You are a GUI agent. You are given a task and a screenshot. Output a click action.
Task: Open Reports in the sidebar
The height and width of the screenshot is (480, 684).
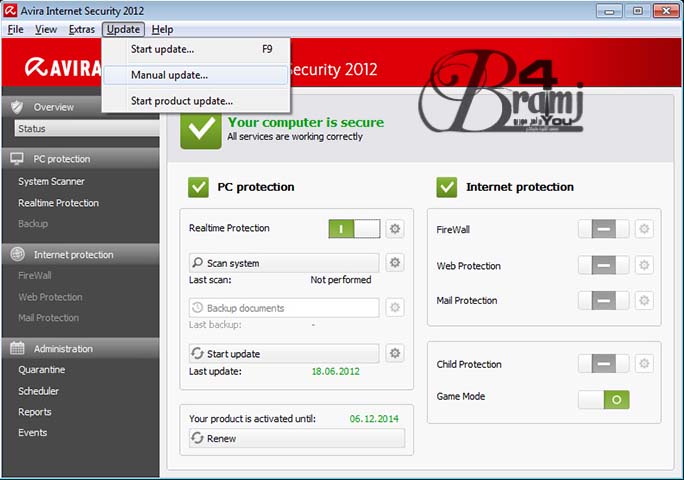tap(35, 412)
